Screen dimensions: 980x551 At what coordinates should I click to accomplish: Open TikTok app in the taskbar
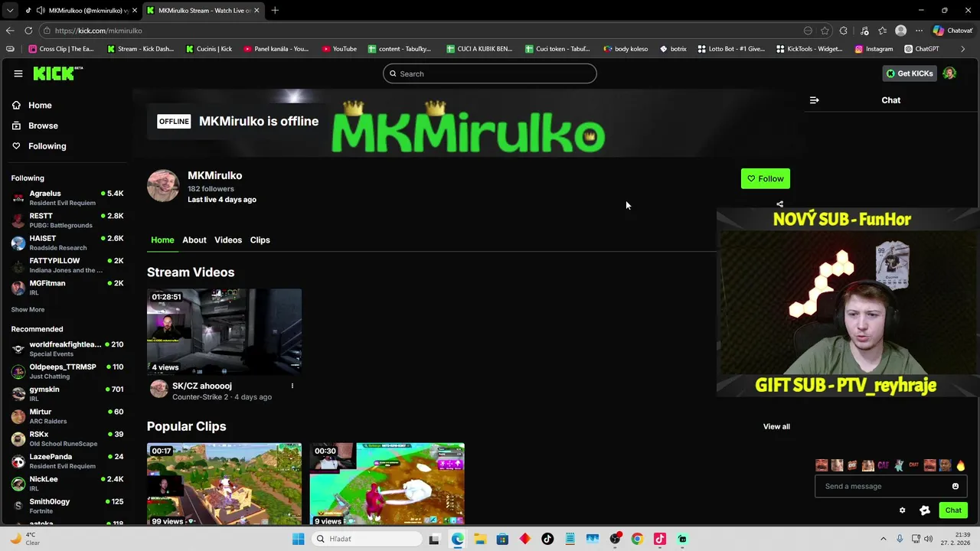click(x=547, y=539)
